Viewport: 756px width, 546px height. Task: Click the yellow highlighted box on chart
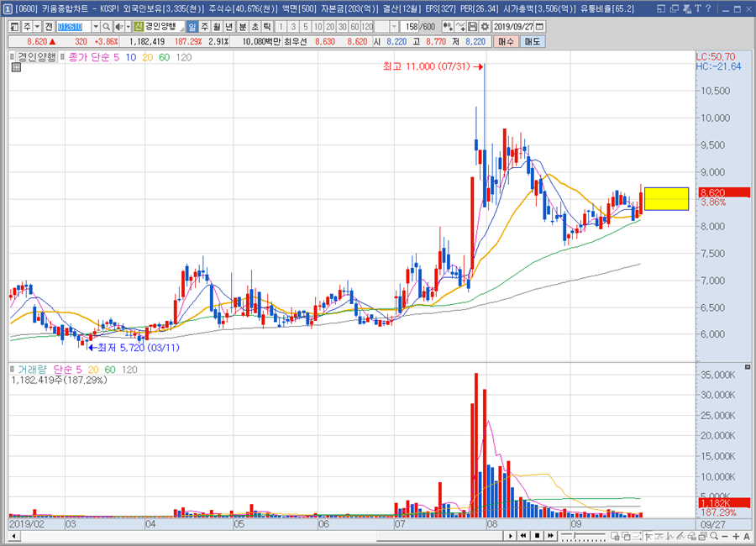pyautogui.click(x=666, y=199)
